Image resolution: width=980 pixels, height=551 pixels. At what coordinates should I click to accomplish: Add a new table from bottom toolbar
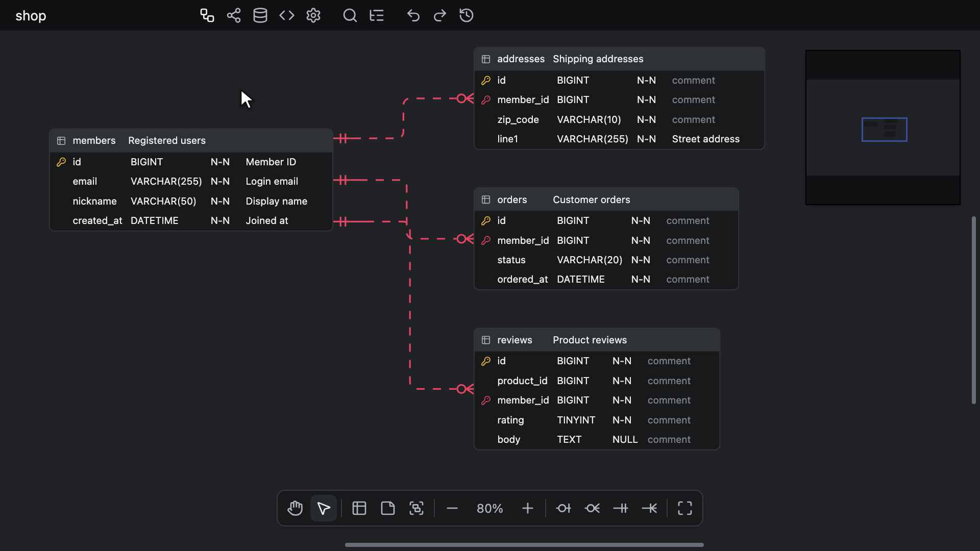click(x=359, y=508)
